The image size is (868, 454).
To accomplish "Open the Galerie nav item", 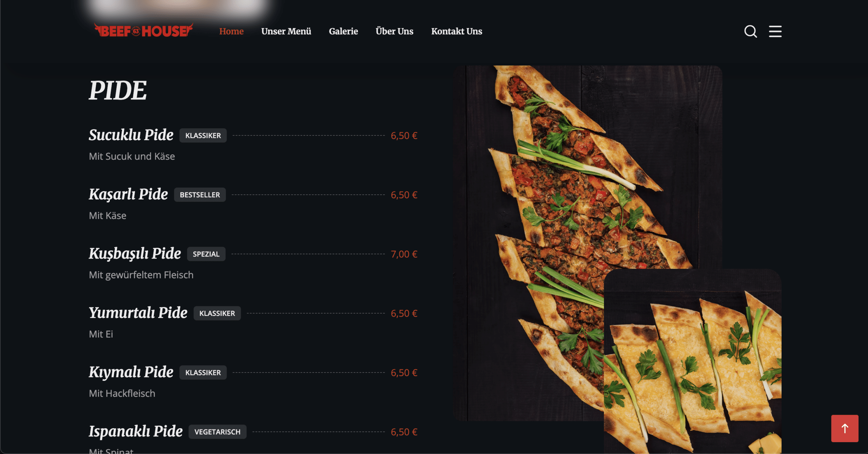I will (343, 31).
